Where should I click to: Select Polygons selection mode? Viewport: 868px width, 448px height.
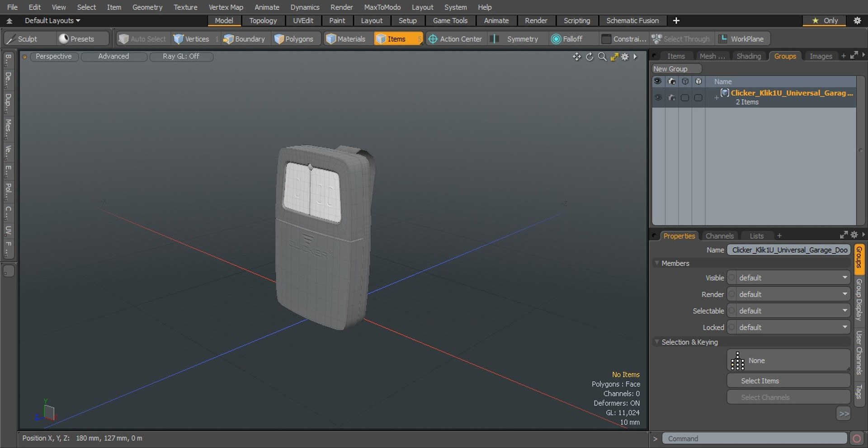294,39
